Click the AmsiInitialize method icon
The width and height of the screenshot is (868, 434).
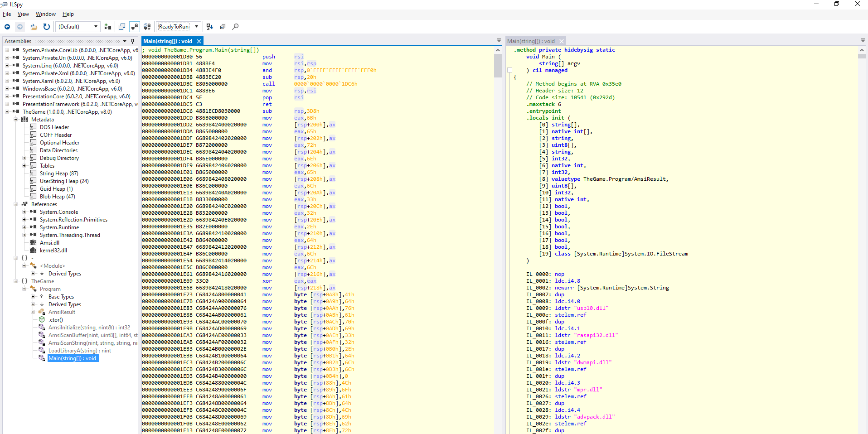pyautogui.click(x=42, y=328)
